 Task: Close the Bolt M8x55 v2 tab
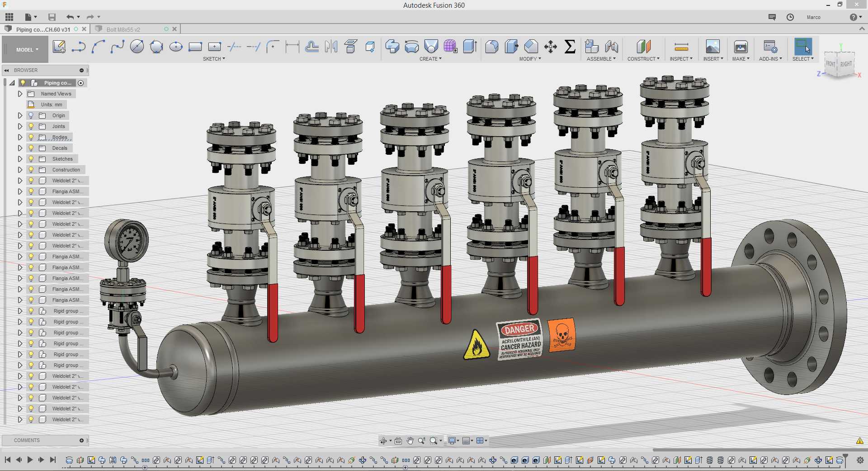click(175, 29)
